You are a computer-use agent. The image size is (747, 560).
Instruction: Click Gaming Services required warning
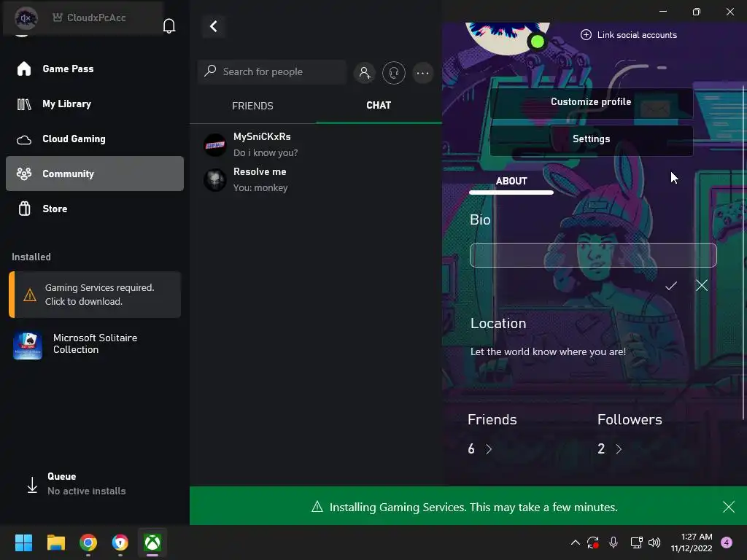[95, 295]
